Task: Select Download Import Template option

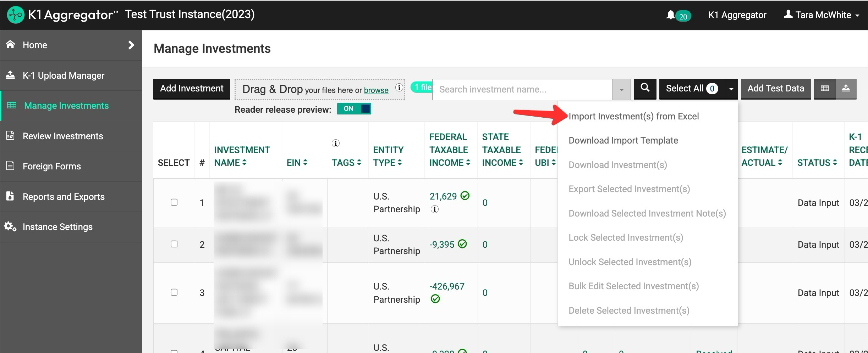Action: [x=623, y=140]
